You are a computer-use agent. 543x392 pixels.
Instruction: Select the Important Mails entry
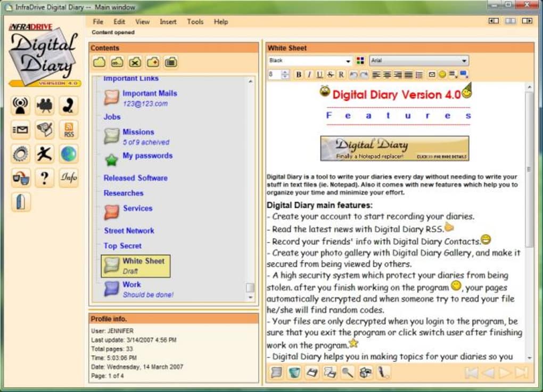coord(141,98)
